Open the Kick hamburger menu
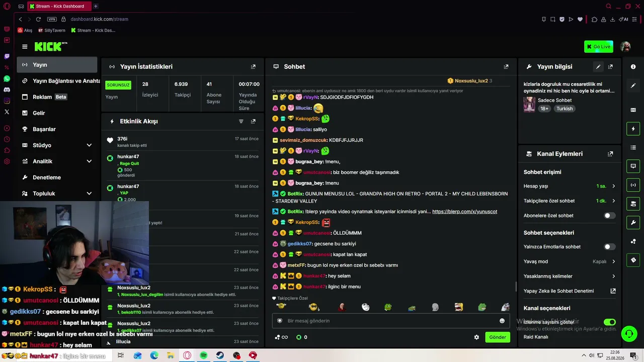This screenshot has height=362, width=644. pyautogui.click(x=25, y=47)
